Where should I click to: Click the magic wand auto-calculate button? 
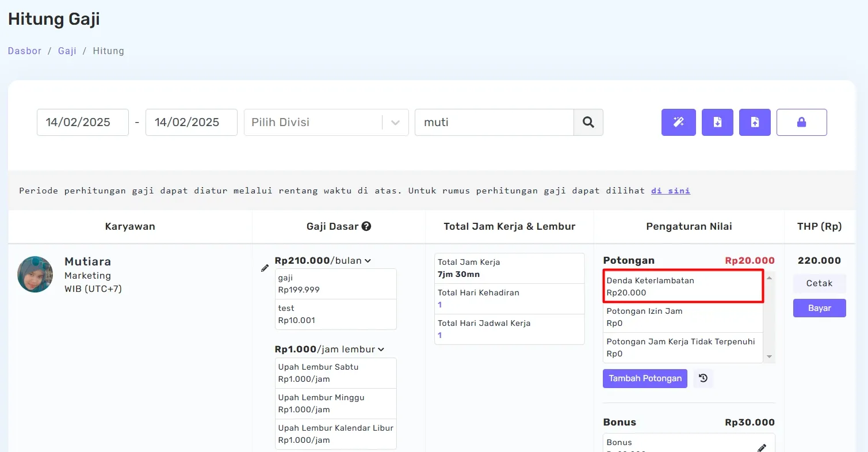coord(678,122)
